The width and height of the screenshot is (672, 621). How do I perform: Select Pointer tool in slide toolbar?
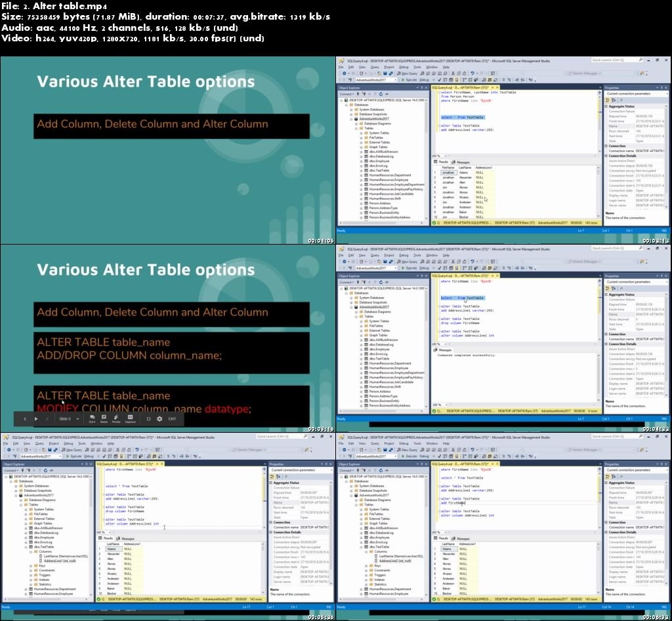[116, 418]
